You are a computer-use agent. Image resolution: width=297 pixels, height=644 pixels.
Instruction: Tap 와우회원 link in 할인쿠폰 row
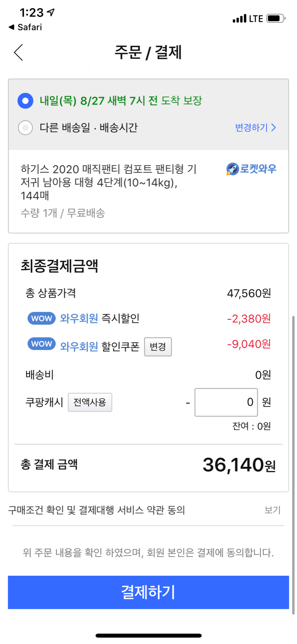point(79,346)
